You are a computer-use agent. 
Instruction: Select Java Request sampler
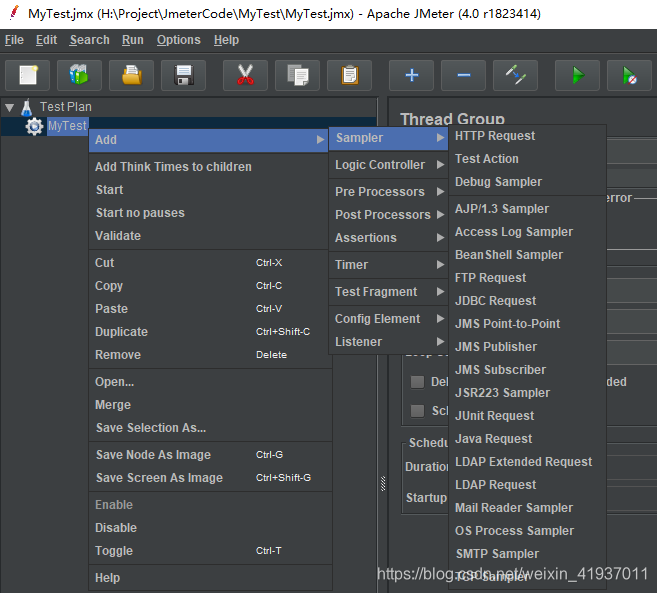click(528, 439)
